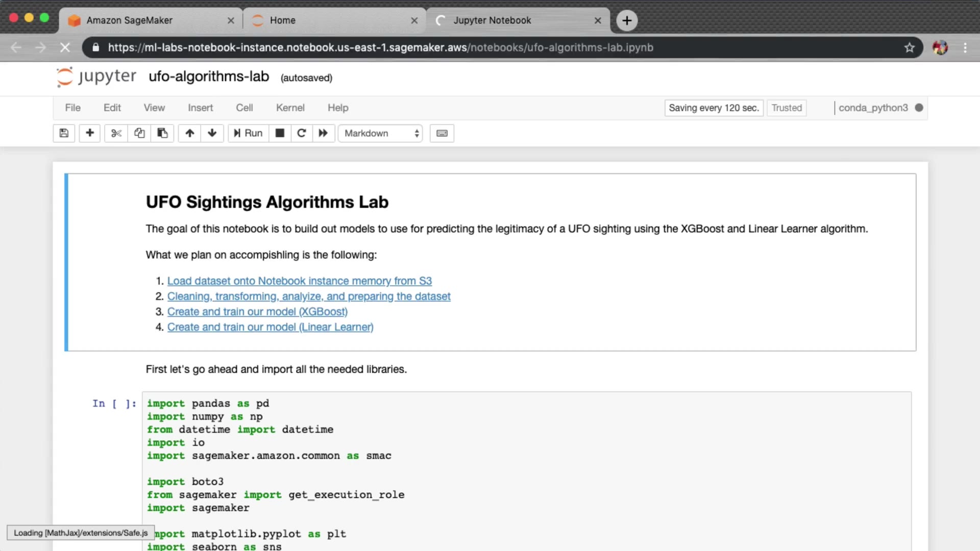This screenshot has width=980, height=551.
Task: Interrupt the kernel with stop icon
Action: (x=280, y=133)
